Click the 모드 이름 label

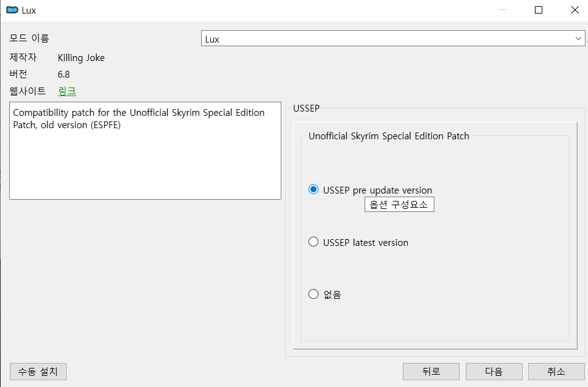tap(29, 38)
